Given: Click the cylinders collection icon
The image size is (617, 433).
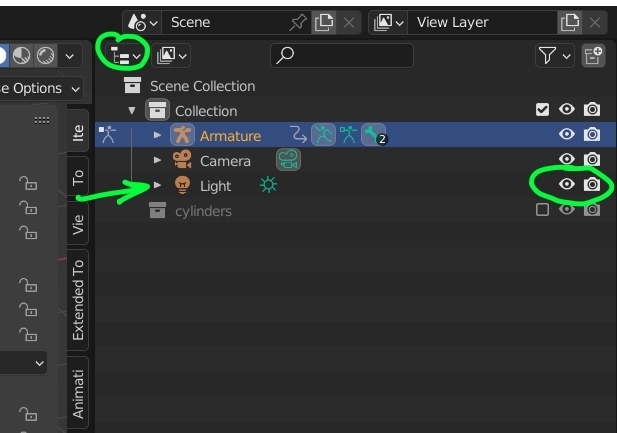Looking at the screenshot, I should pos(157,210).
